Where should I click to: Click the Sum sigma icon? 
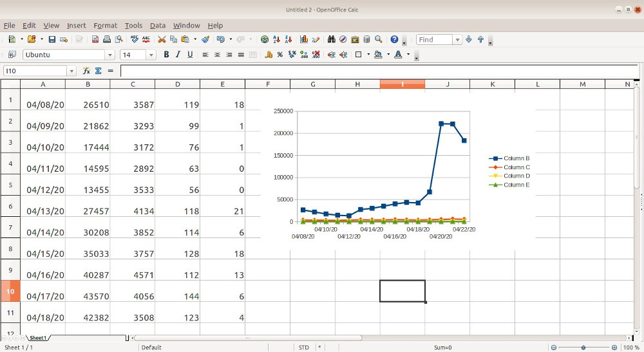click(99, 71)
